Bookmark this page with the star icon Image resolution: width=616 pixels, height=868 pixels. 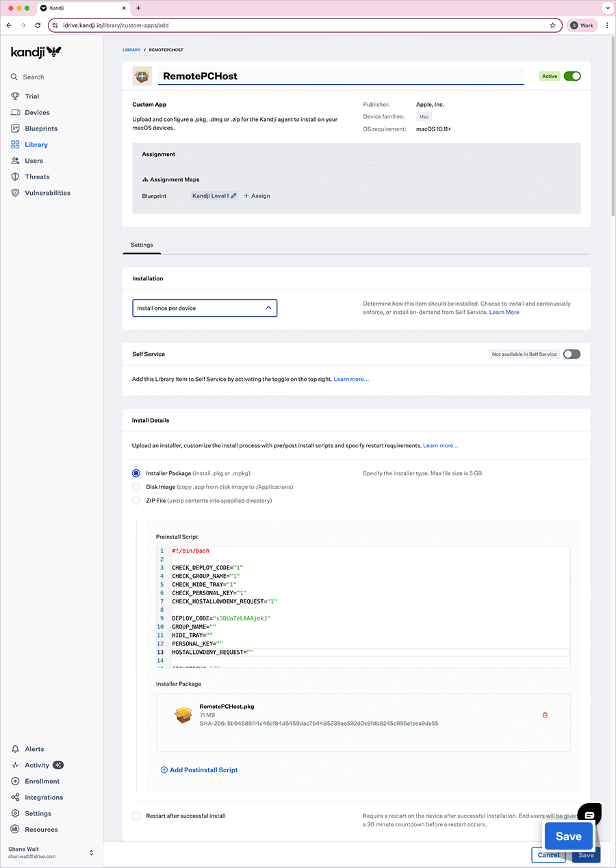point(552,25)
